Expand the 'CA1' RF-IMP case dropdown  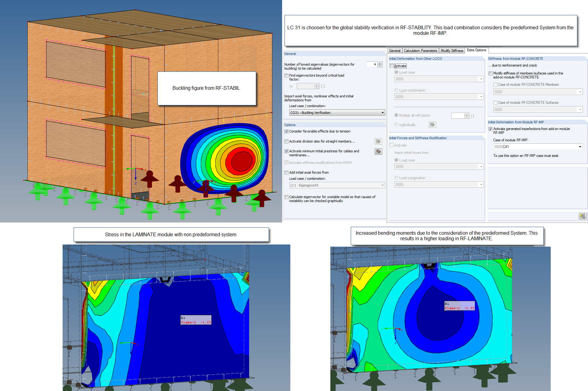(580, 147)
